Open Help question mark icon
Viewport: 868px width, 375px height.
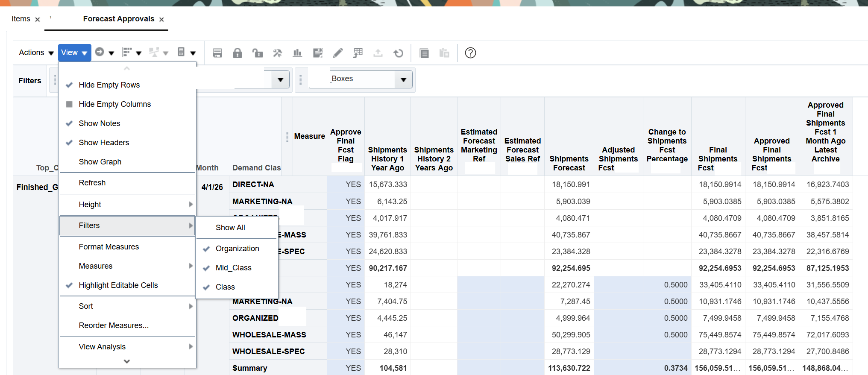click(x=470, y=53)
